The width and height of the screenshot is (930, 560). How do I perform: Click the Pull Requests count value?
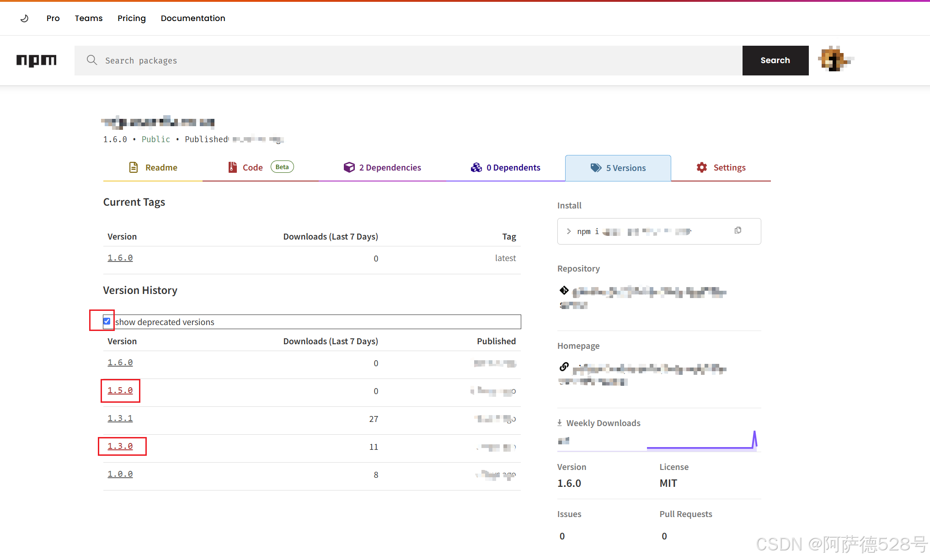pos(664,536)
